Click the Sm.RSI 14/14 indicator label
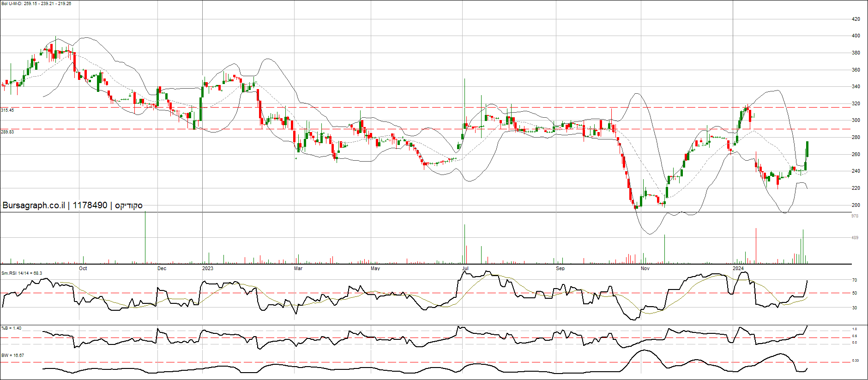868x380 pixels. pyautogui.click(x=22, y=273)
